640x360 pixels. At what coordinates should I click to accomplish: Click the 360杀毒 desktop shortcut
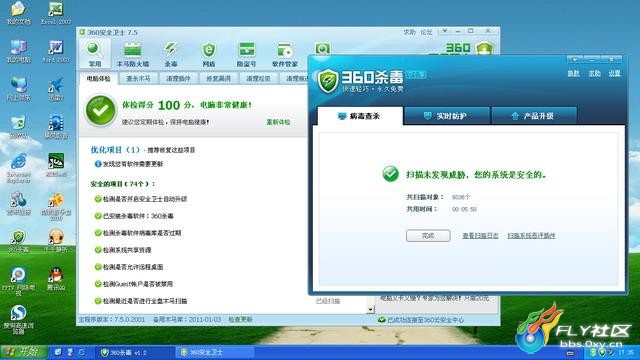tap(18, 242)
